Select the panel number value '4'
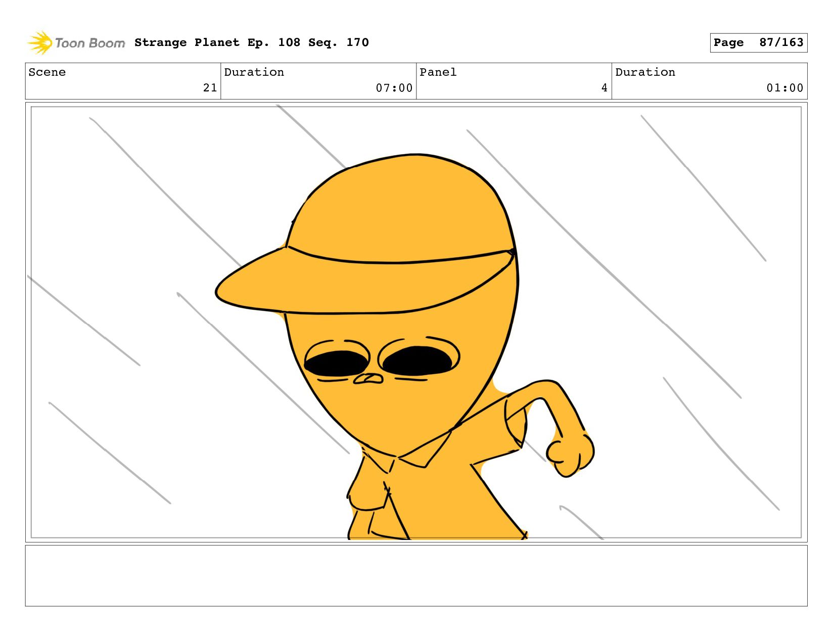834x644 pixels. [605, 88]
